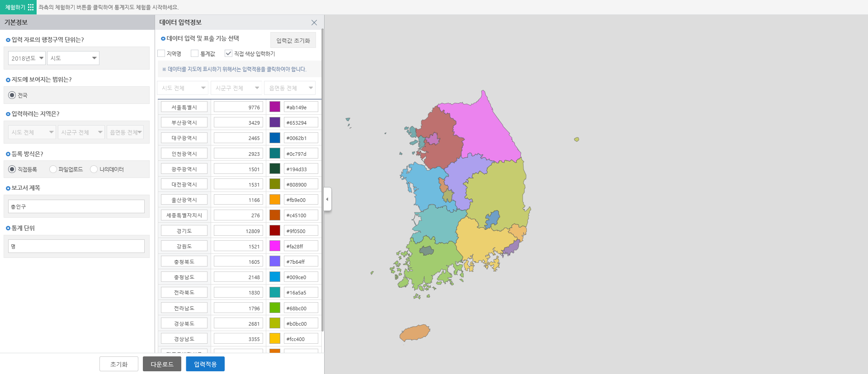Click the 보고서 제목 input field
Image resolution: width=868 pixels, height=374 pixels.
click(x=76, y=206)
